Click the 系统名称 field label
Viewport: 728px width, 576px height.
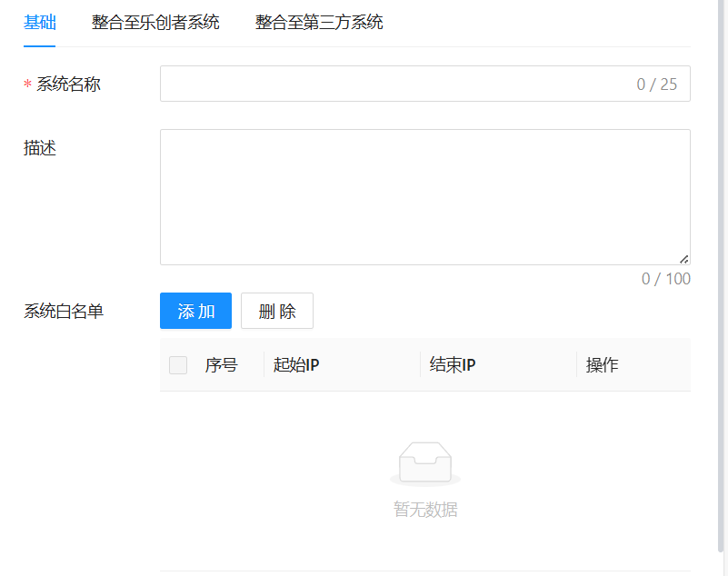68,84
